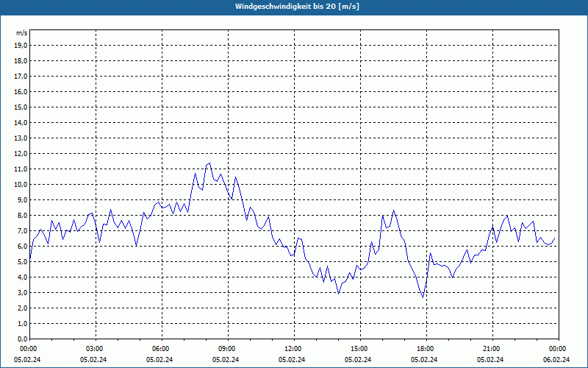Select the '18,0' y-axis label
588x368 pixels.
(21, 61)
